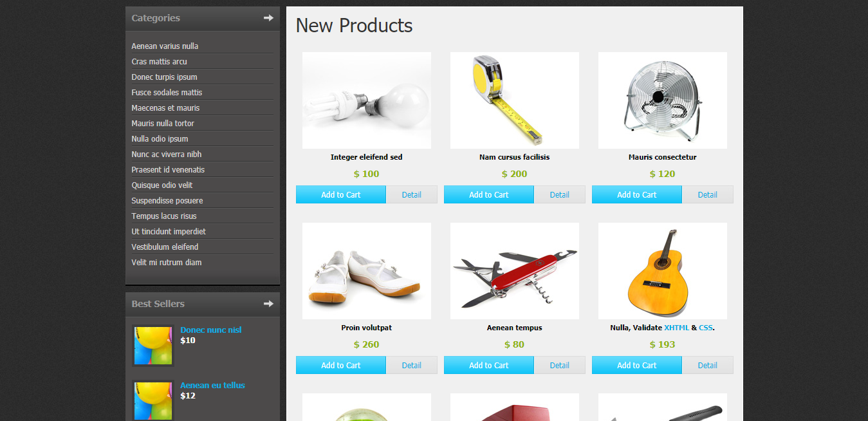868x421 pixels.
Task: Click the New Products heading
Action: click(354, 26)
